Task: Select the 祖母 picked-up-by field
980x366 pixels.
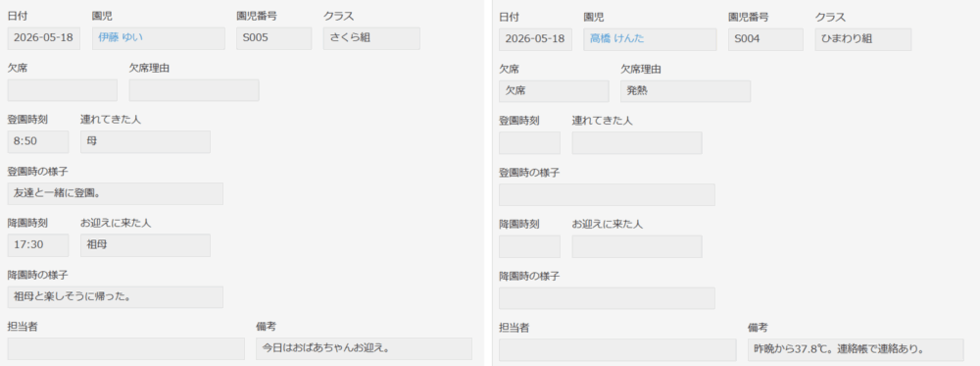Action: pyautogui.click(x=146, y=245)
